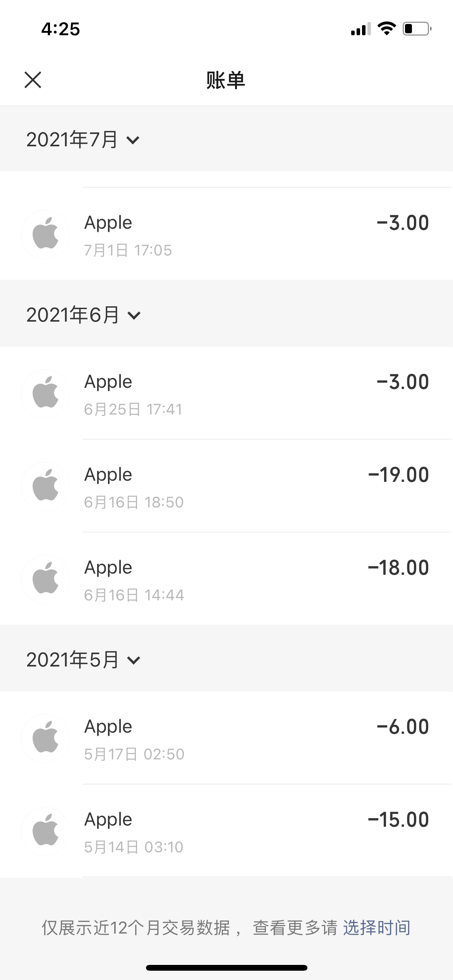This screenshot has width=453, height=980.
Task: Tap Apple icon for 6月25日 17:41 transaction
Action: (x=45, y=394)
